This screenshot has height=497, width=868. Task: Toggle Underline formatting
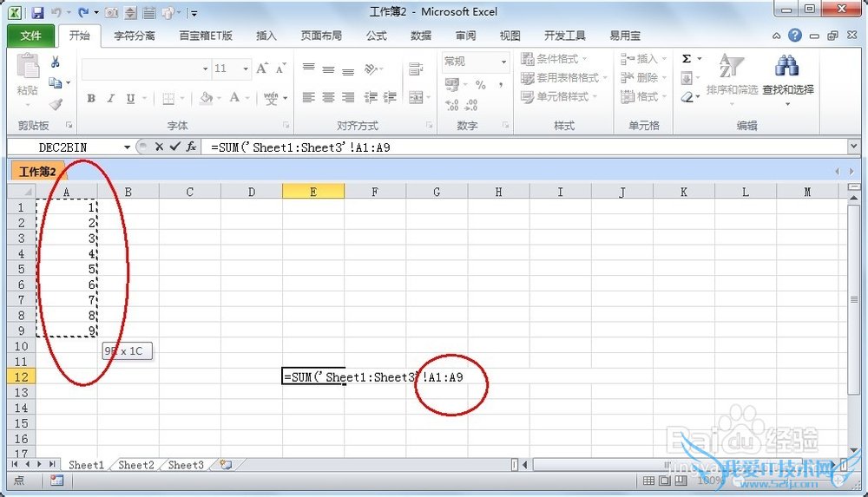point(131,99)
